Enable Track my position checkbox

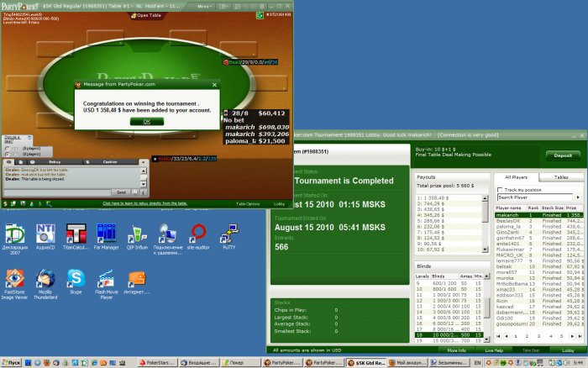pyautogui.click(x=500, y=190)
